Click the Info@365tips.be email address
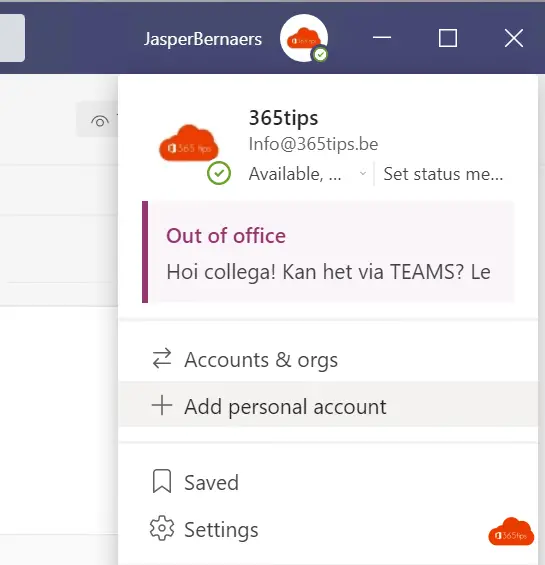Screen dimensions: 545x565 point(313,144)
